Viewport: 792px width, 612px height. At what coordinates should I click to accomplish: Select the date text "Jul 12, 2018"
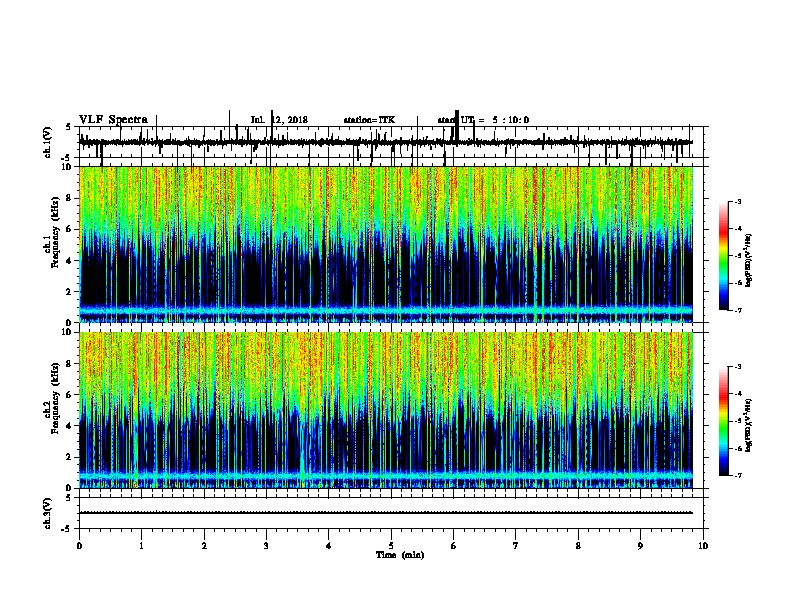(279, 120)
